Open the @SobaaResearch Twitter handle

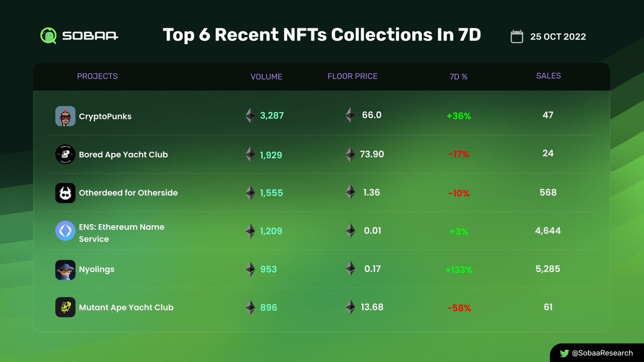[602, 353]
